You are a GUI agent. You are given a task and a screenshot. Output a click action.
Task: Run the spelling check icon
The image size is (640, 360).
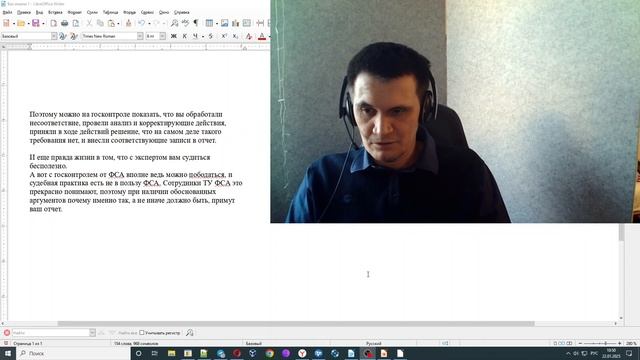pos(185,23)
